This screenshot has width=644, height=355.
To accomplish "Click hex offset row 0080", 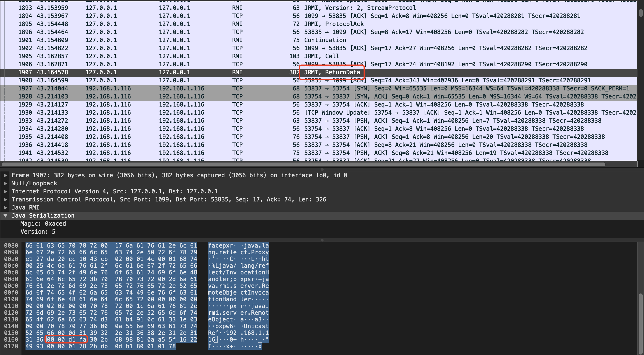I will coord(11,246).
